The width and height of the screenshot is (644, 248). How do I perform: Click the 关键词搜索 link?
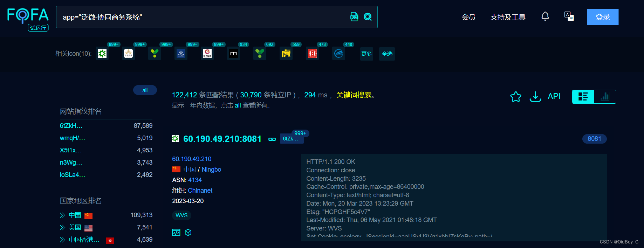354,95
